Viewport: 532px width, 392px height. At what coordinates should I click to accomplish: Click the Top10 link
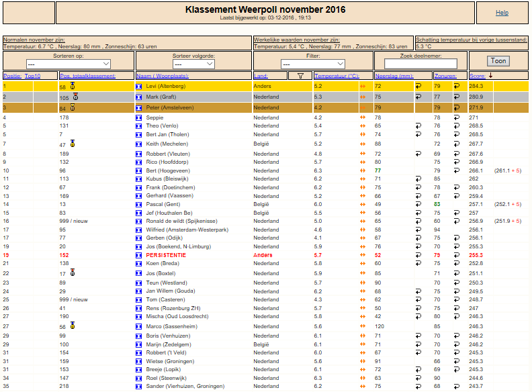click(x=32, y=76)
